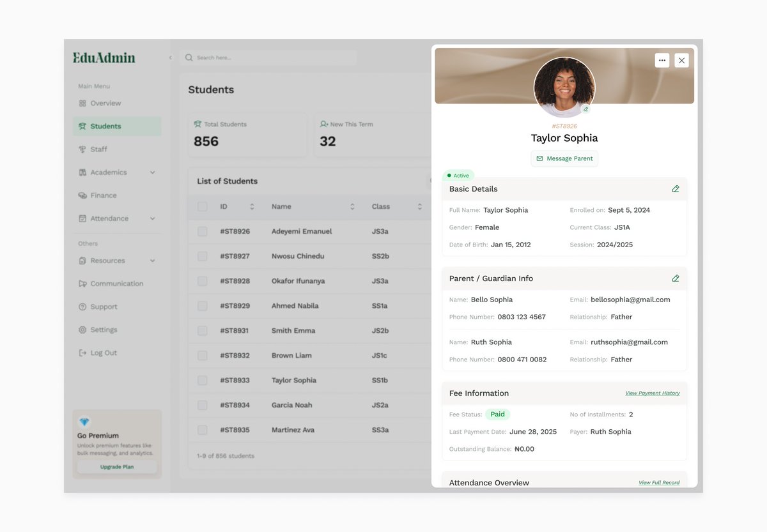
Task: Click the Active status badge
Action: click(x=458, y=176)
